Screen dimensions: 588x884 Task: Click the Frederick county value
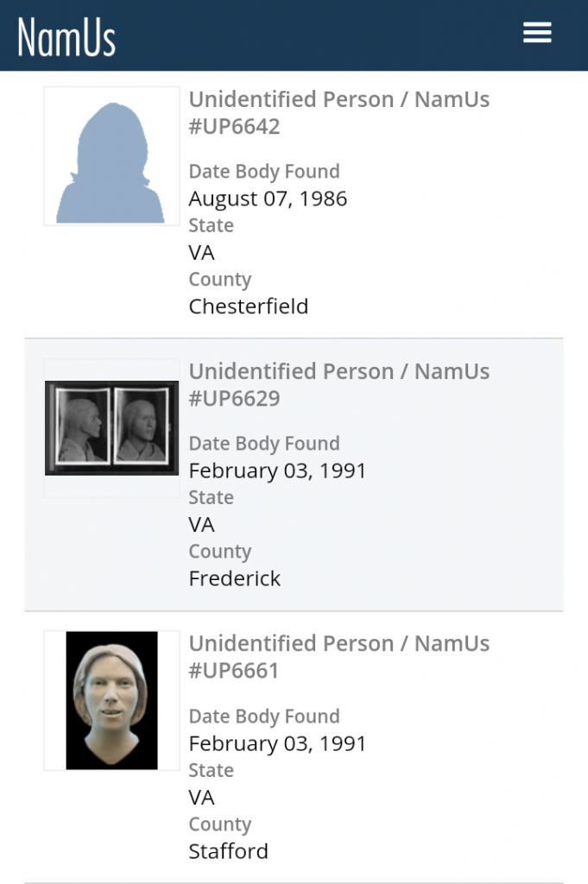[234, 578]
